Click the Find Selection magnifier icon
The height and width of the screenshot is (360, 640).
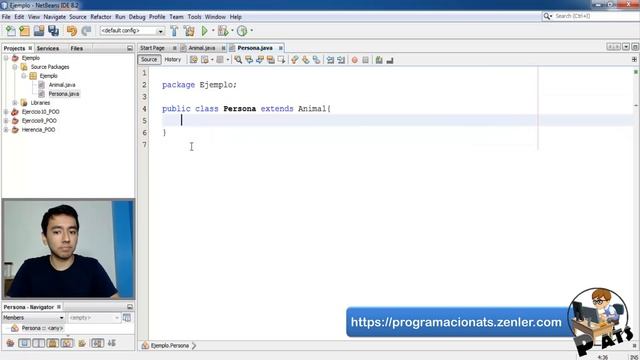click(238, 60)
